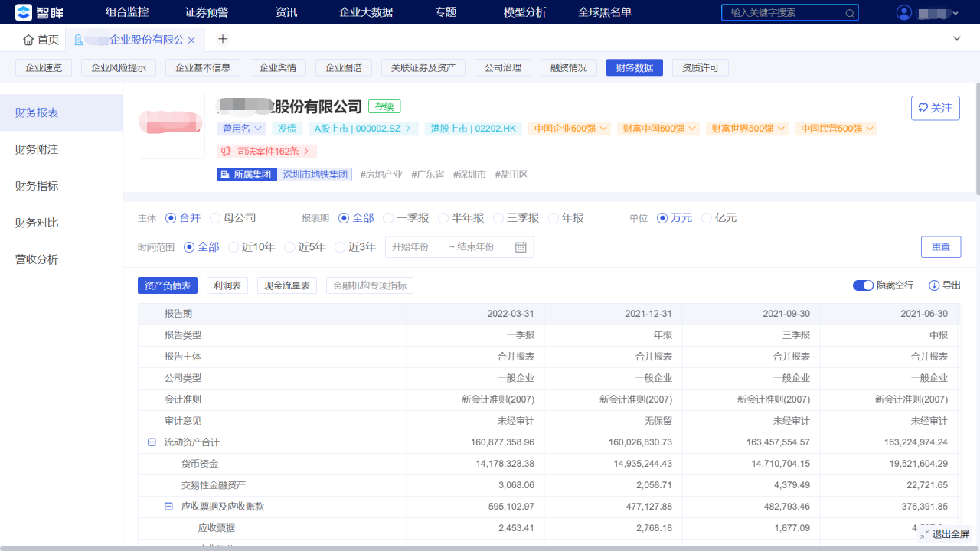Click 司法案件162条 link
Image resolution: width=980 pixels, height=551 pixels.
pos(267,152)
